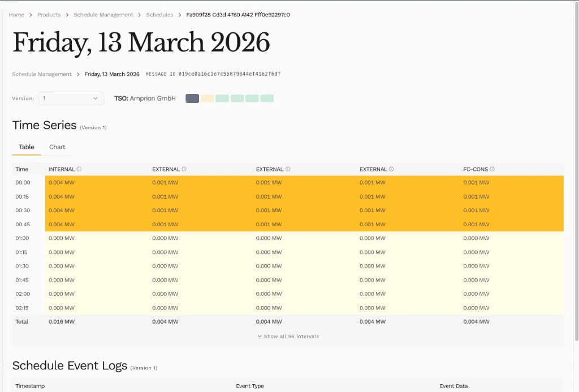
Task: Open the Home breadcrumb link
Action: coord(16,15)
